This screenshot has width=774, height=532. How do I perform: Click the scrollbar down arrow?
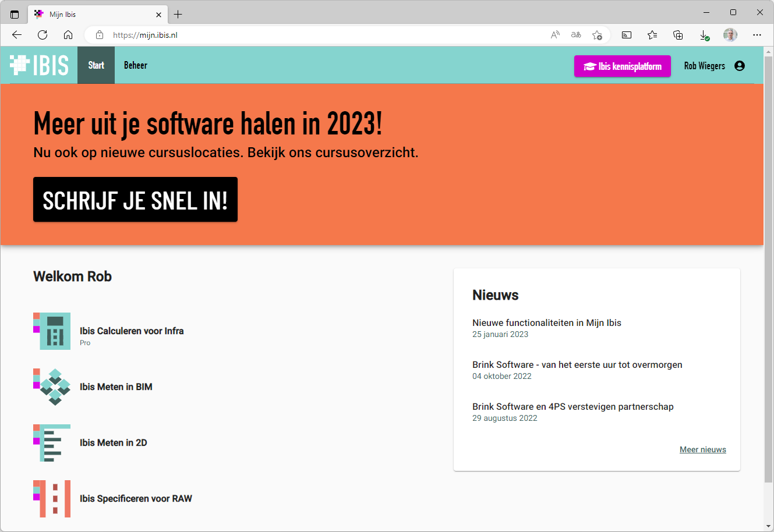point(769,526)
